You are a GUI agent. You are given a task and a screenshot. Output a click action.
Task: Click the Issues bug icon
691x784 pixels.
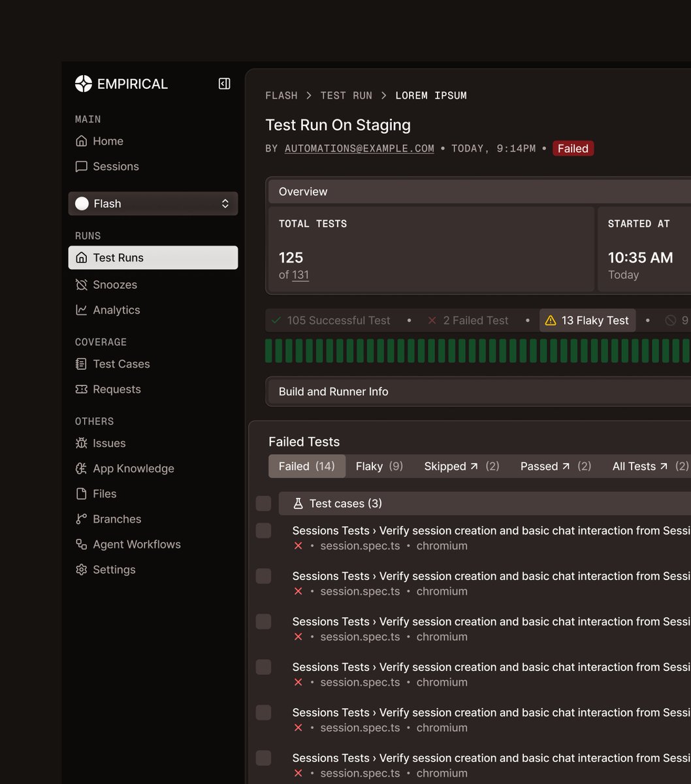pos(82,443)
